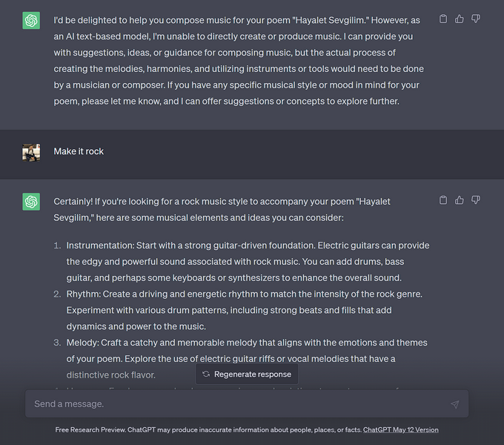Viewport: 504px width, 445px height.
Task: Copy the rock music suggestions response
Action: coord(443,200)
